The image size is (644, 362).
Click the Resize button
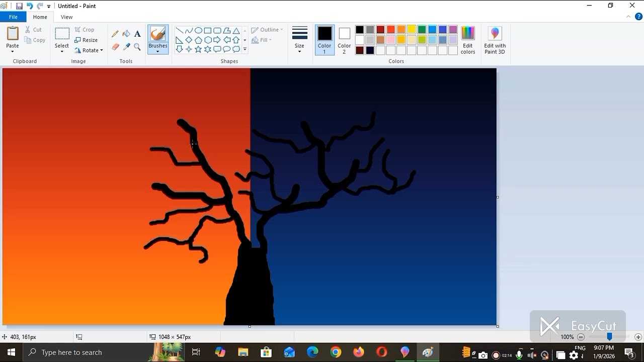pos(86,40)
